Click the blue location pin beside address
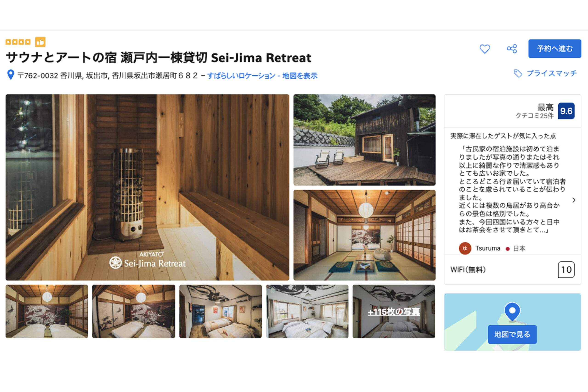The height and width of the screenshot is (392, 588). (11, 74)
